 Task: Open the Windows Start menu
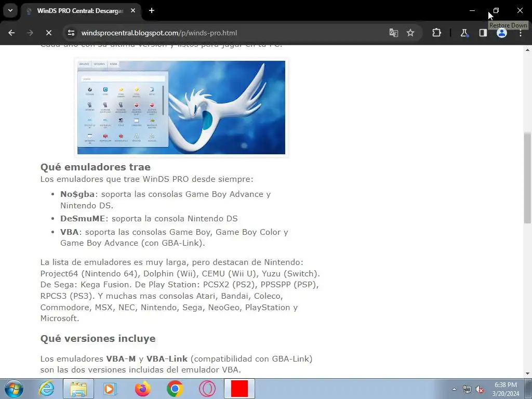point(14,389)
